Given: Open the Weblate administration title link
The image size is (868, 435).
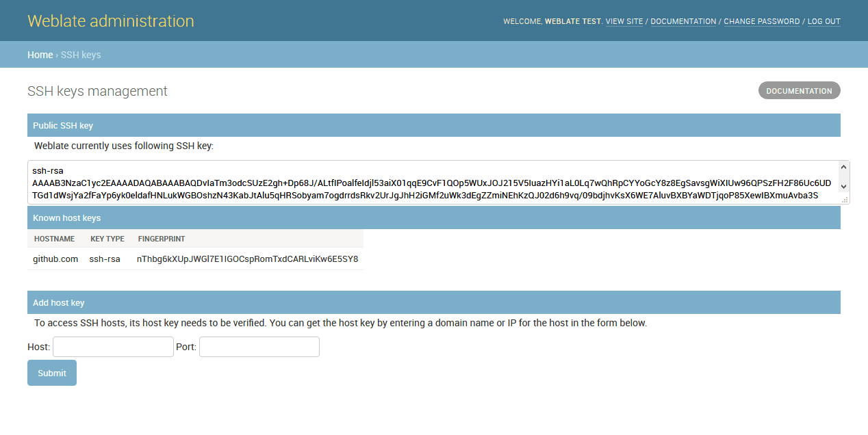Looking at the screenshot, I should coord(111,21).
